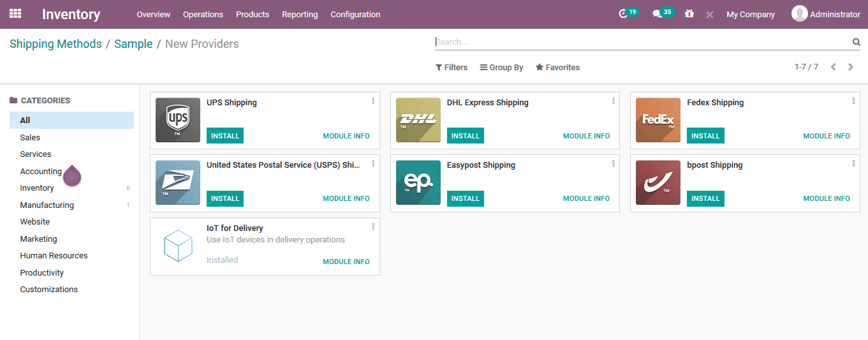Open kebab menu on Easypost Shipping card

coord(614,163)
